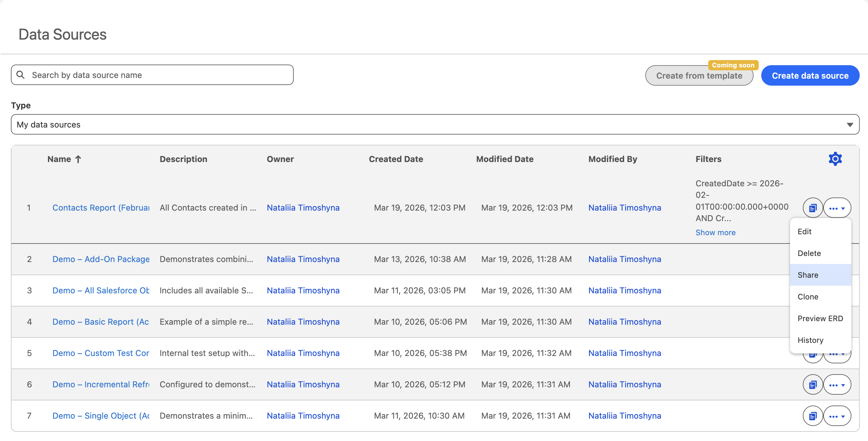Image resolution: width=868 pixels, height=441 pixels.
Task: Click Show more under Filters
Action: pyautogui.click(x=715, y=232)
